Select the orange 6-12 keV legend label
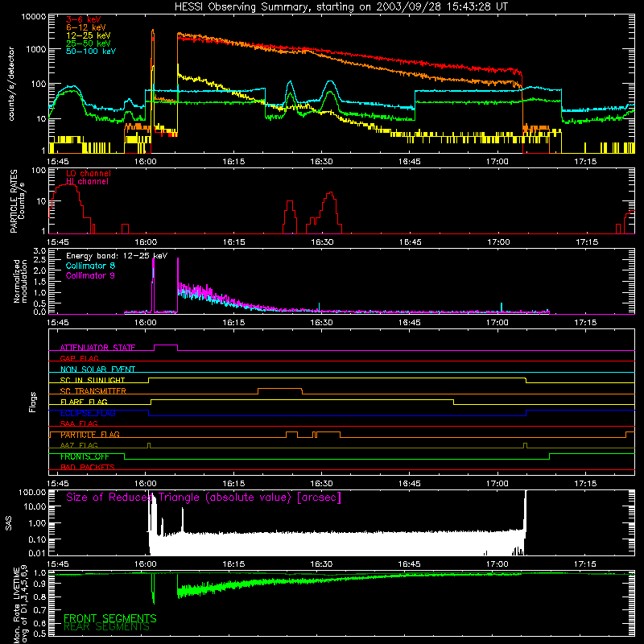This screenshot has width=644, height=644. [86, 27]
